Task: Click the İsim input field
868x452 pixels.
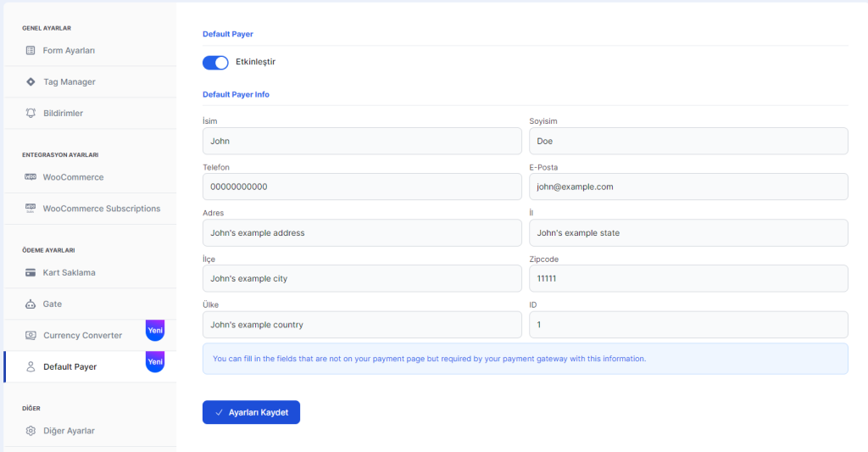Action: (362, 141)
